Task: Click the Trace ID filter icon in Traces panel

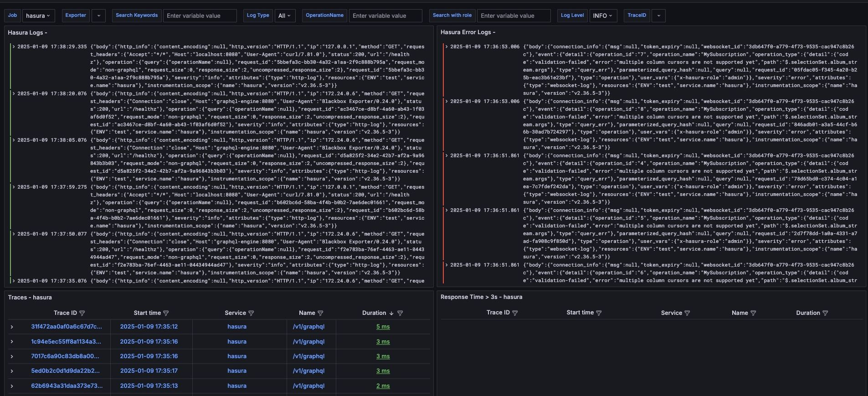Action: 82,313
